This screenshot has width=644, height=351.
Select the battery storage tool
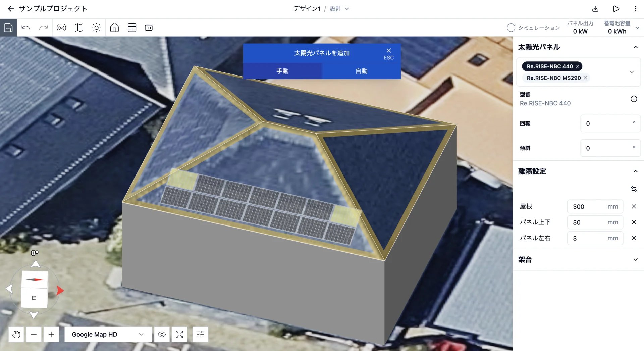coord(150,28)
